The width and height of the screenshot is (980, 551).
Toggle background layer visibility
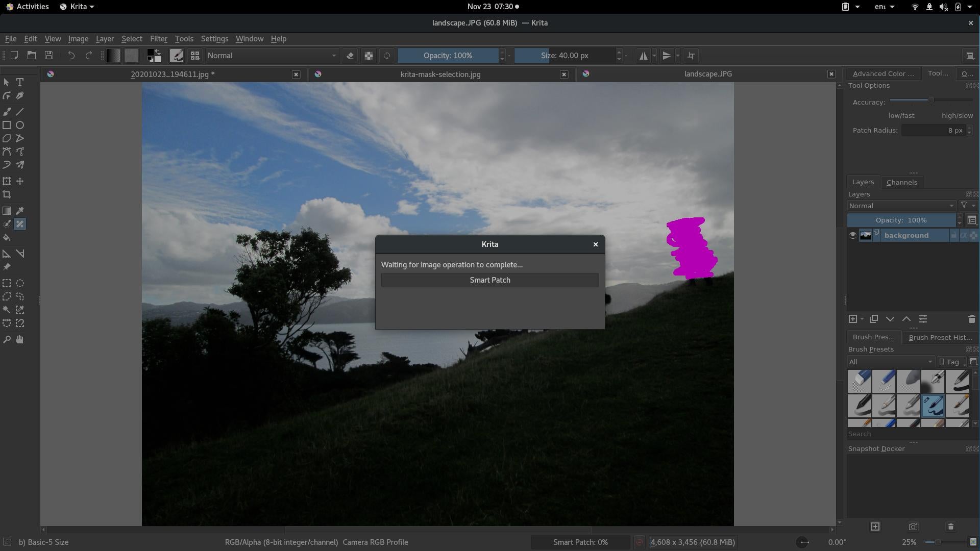point(853,236)
